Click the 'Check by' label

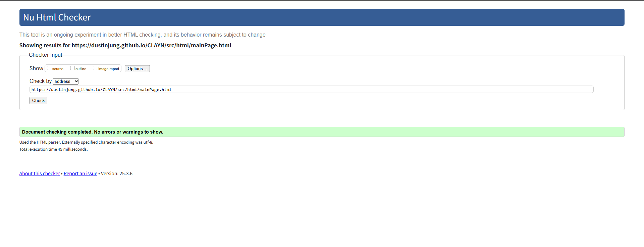click(41, 81)
